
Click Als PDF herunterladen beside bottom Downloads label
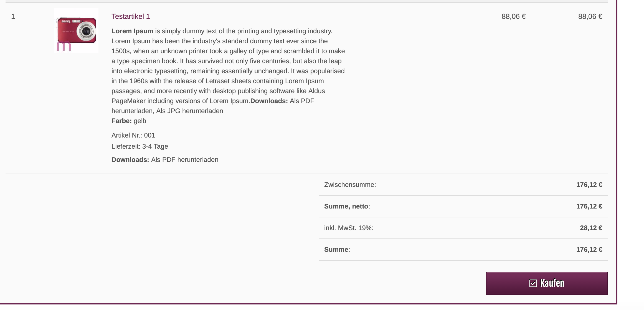[x=185, y=160]
